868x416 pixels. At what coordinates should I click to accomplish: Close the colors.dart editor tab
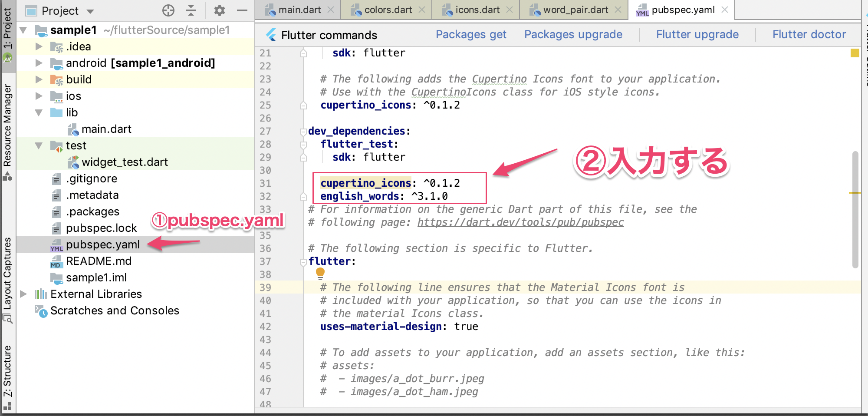click(422, 10)
